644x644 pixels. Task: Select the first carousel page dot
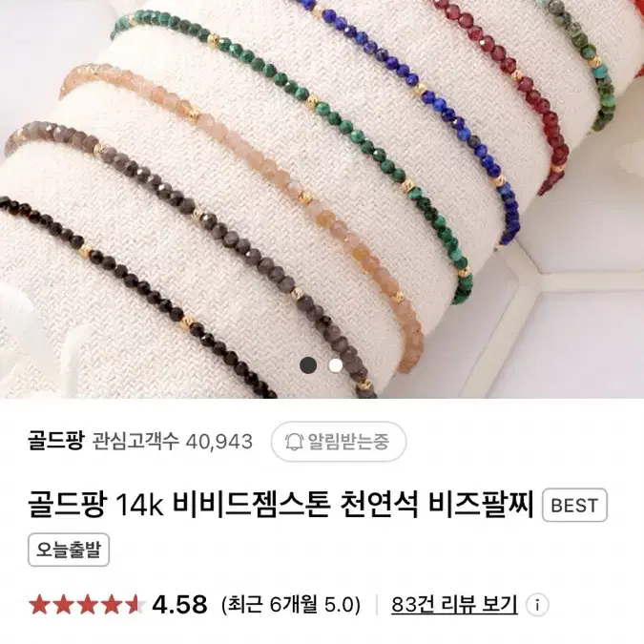click(x=308, y=365)
